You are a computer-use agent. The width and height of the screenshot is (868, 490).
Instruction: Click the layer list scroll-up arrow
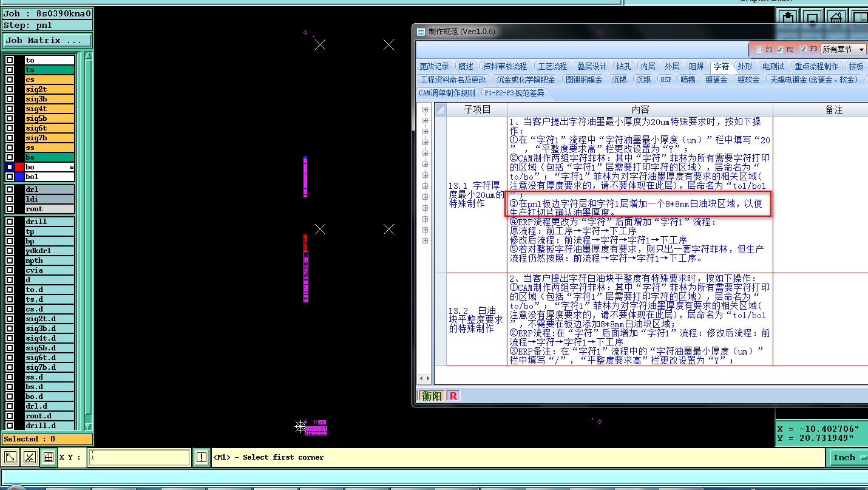click(x=88, y=56)
